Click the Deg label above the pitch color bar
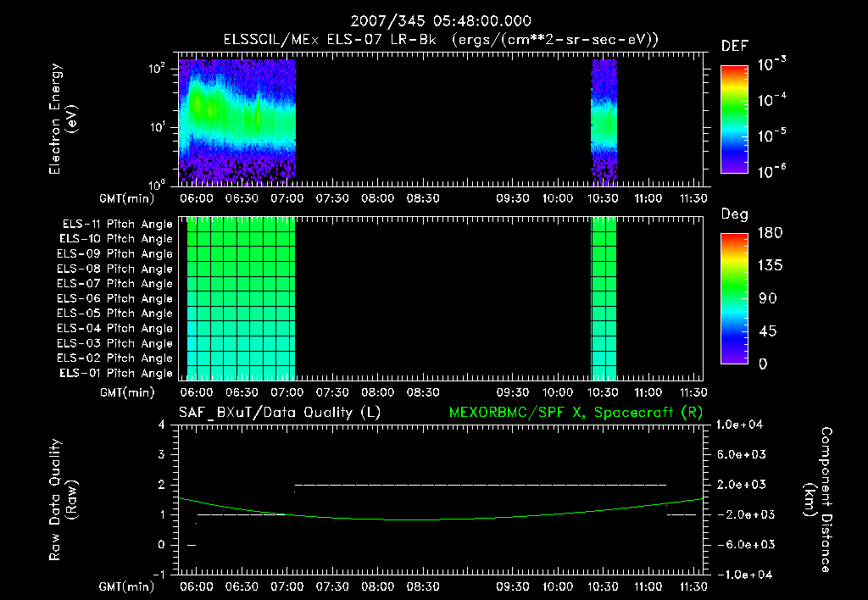 [x=734, y=214]
